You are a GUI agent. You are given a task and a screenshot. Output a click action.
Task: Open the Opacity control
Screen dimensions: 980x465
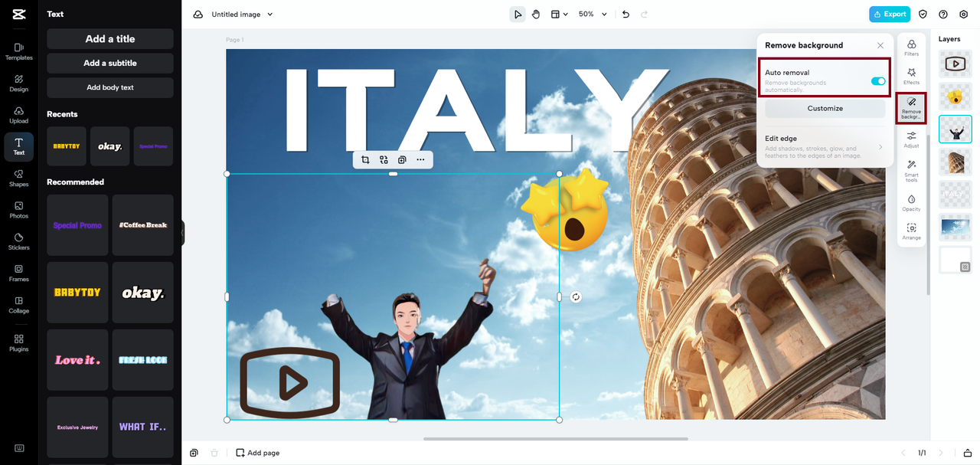(911, 202)
